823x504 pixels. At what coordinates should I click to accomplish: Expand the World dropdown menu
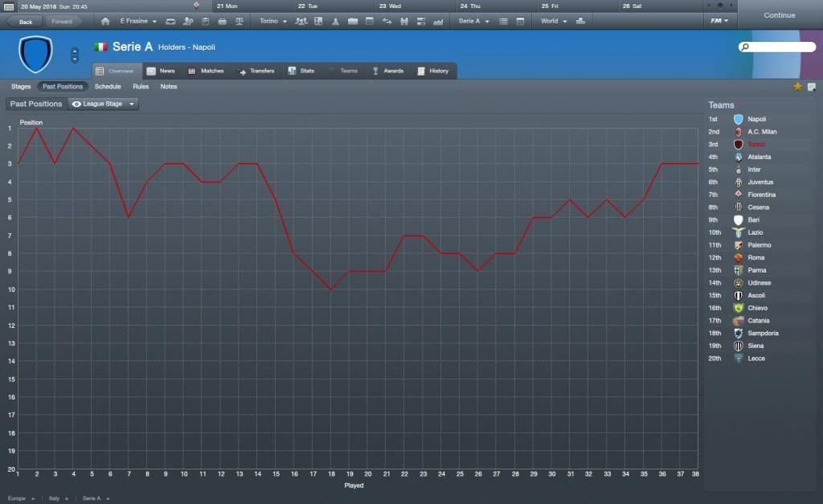[x=554, y=22]
